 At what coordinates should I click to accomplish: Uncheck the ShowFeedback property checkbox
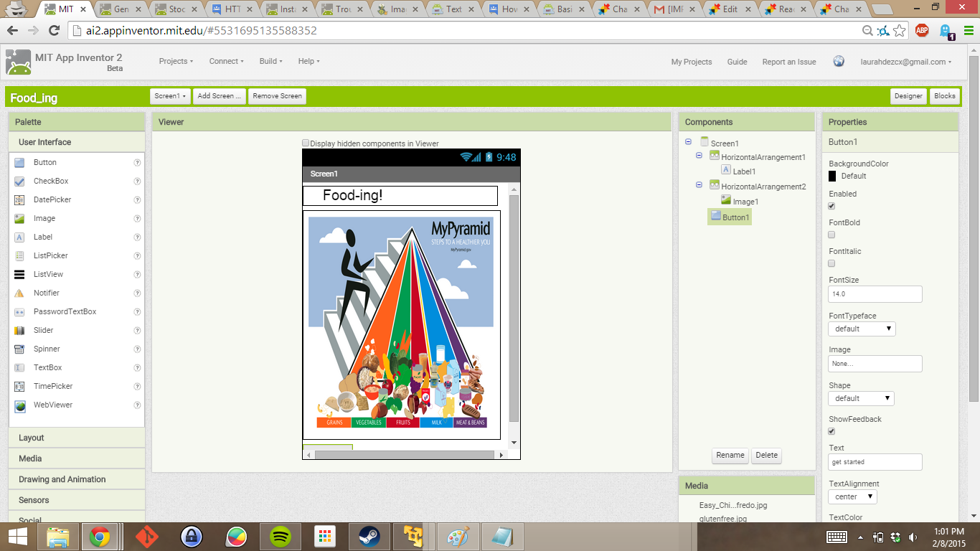pyautogui.click(x=832, y=431)
